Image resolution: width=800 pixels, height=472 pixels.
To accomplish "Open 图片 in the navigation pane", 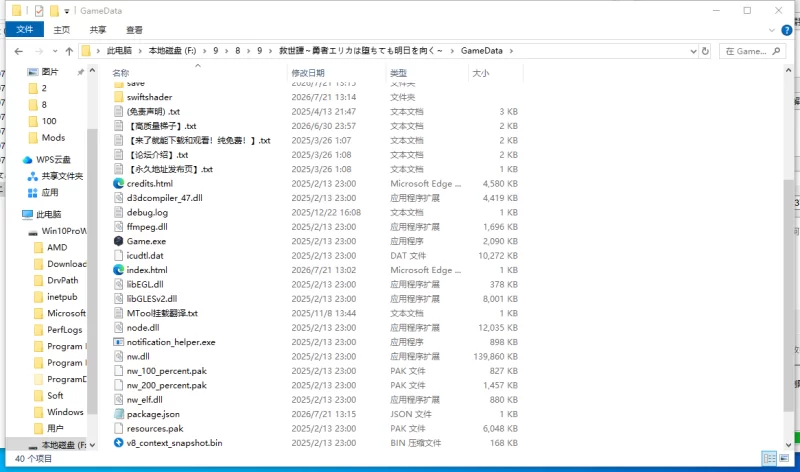I will (49, 72).
